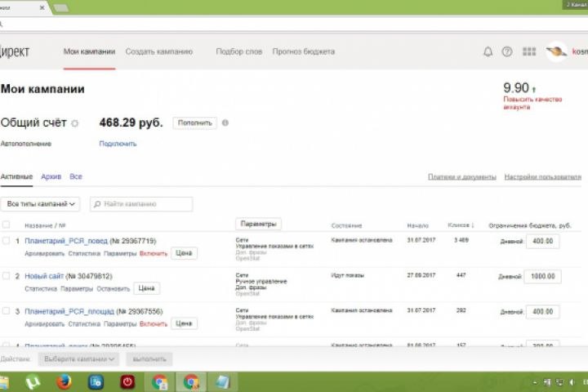Click the 9.90 account quality score
This screenshot has width=588, height=392.
pyautogui.click(x=516, y=87)
